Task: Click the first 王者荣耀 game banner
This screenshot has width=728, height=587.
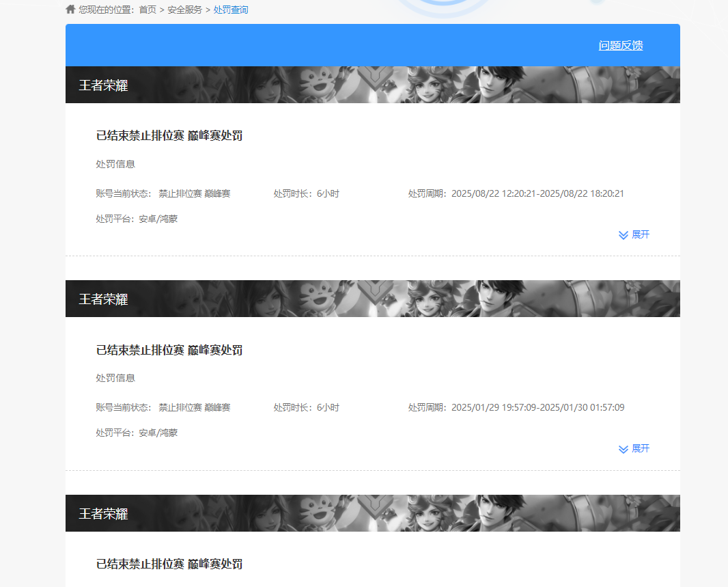Action: (x=373, y=85)
